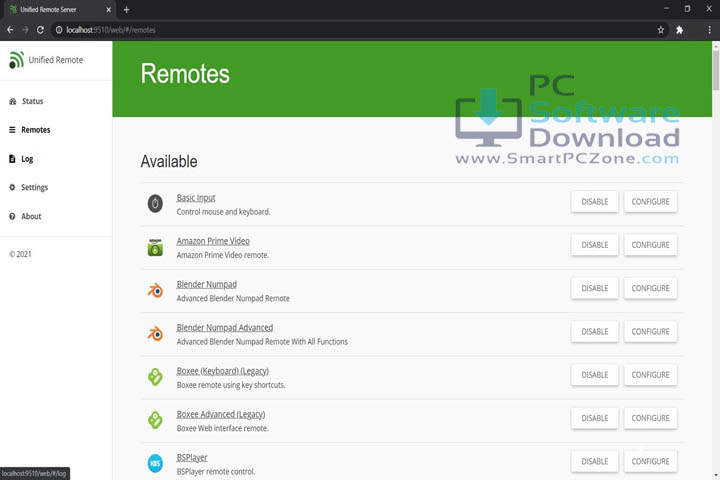Select the Unified Remote Server browser tab
Viewport: 720px width, 480px height.
click(x=60, y=10)
